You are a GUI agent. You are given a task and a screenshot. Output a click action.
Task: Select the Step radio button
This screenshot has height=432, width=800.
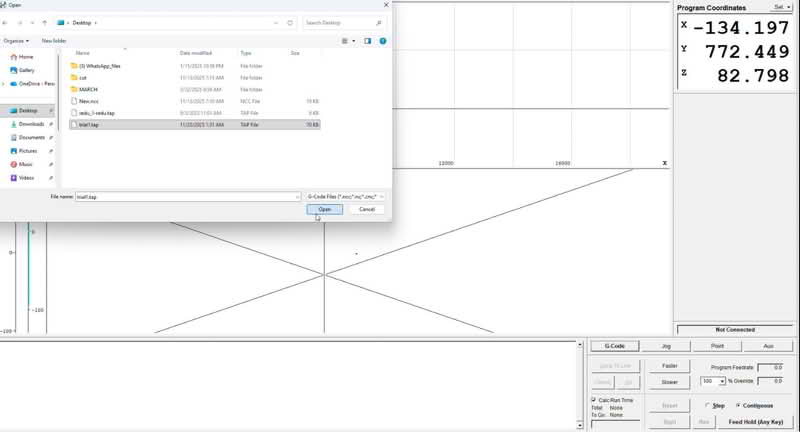pos(708,405)
